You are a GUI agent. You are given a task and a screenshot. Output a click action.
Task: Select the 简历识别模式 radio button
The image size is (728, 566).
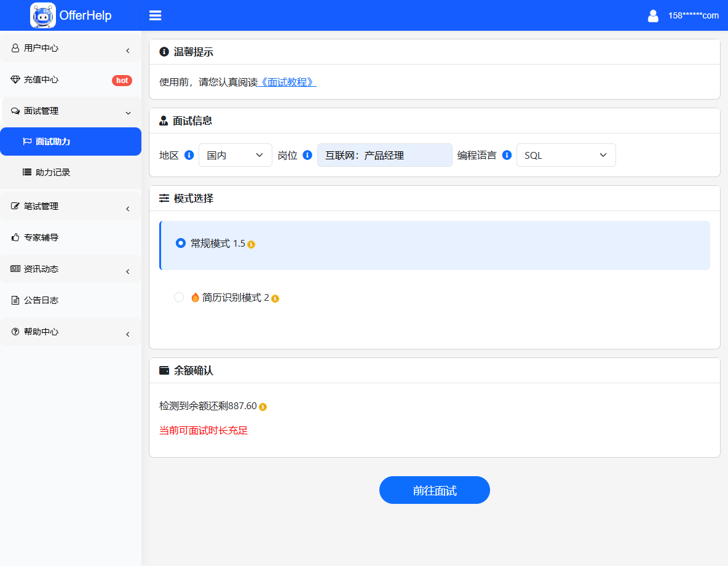coord(179,297)
